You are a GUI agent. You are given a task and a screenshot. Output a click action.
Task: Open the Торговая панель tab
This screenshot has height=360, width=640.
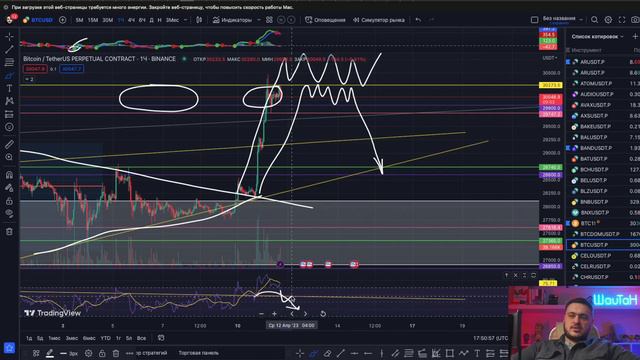coord(198,353)
